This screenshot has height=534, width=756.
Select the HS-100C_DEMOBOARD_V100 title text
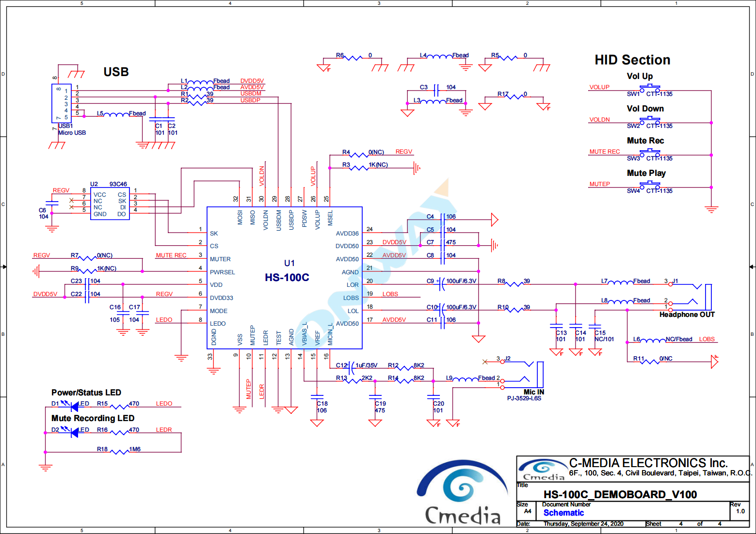pos(620,494)
